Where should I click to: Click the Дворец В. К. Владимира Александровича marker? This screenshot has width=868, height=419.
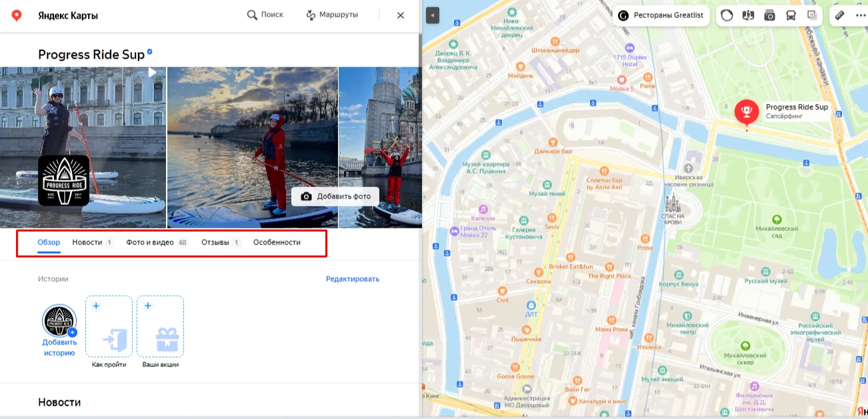(x=454, y=43)
